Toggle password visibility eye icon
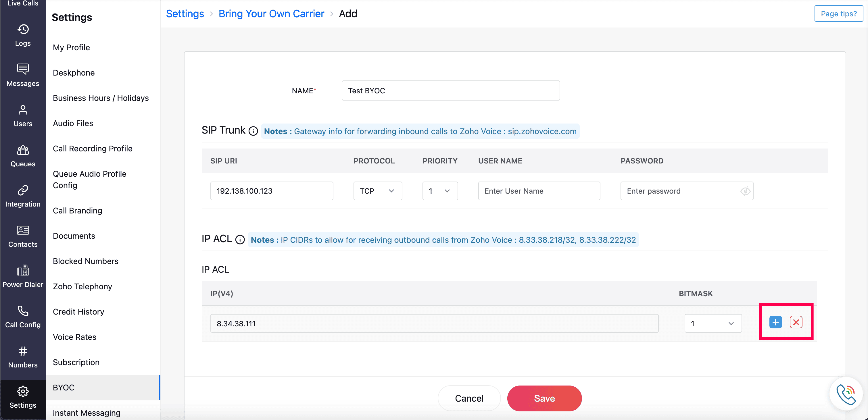This screenshot has height=420, width=868. (745, 191)
